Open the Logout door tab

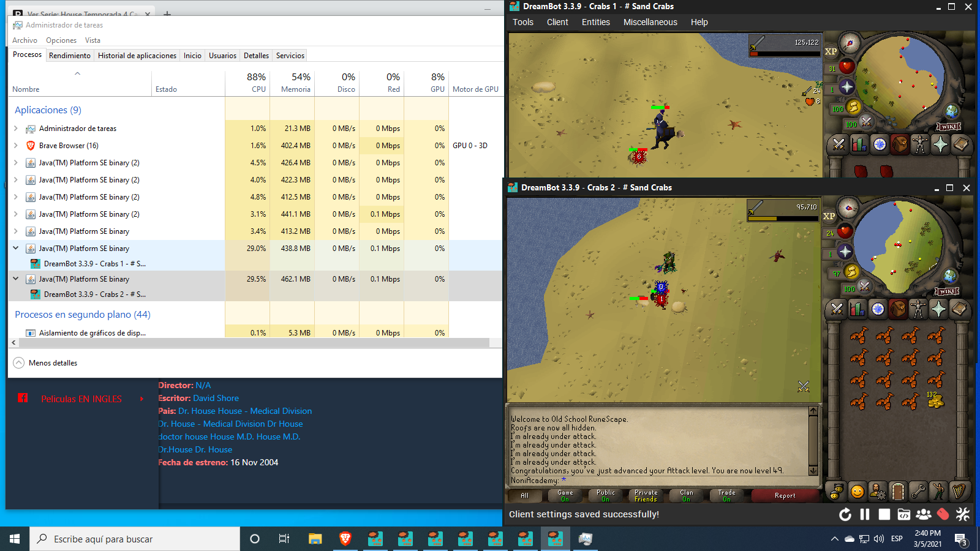pos(898,491)
